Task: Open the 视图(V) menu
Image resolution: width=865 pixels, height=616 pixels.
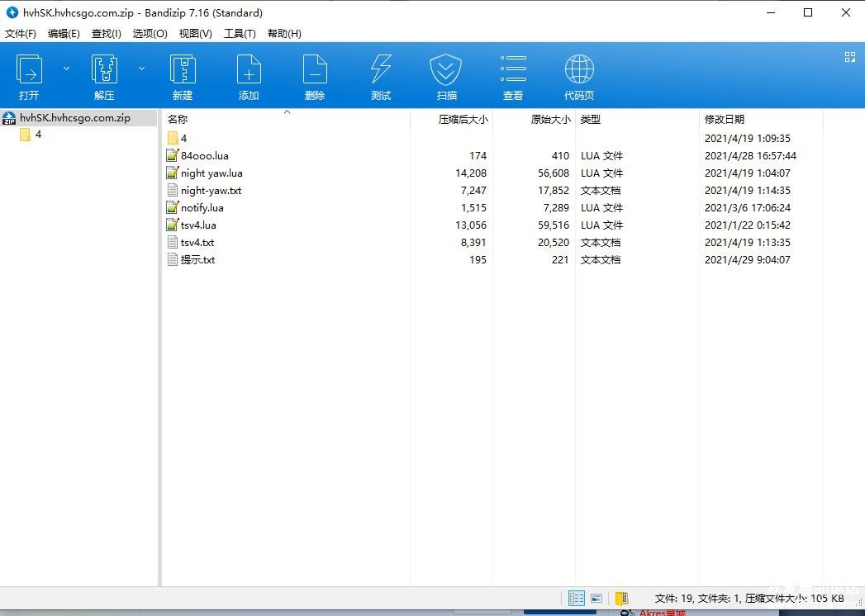Action: tap(195, 34)
